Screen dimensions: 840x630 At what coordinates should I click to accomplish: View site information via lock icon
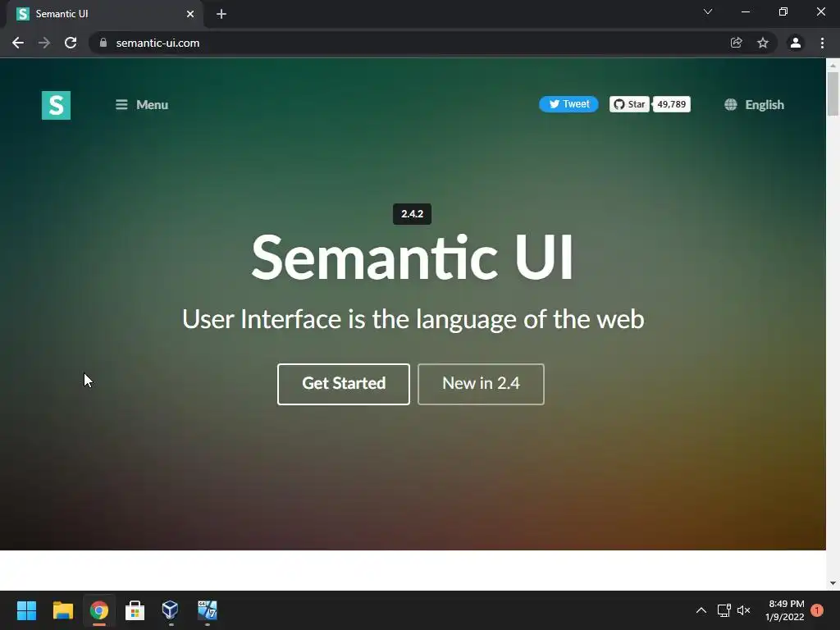(103, 43)
